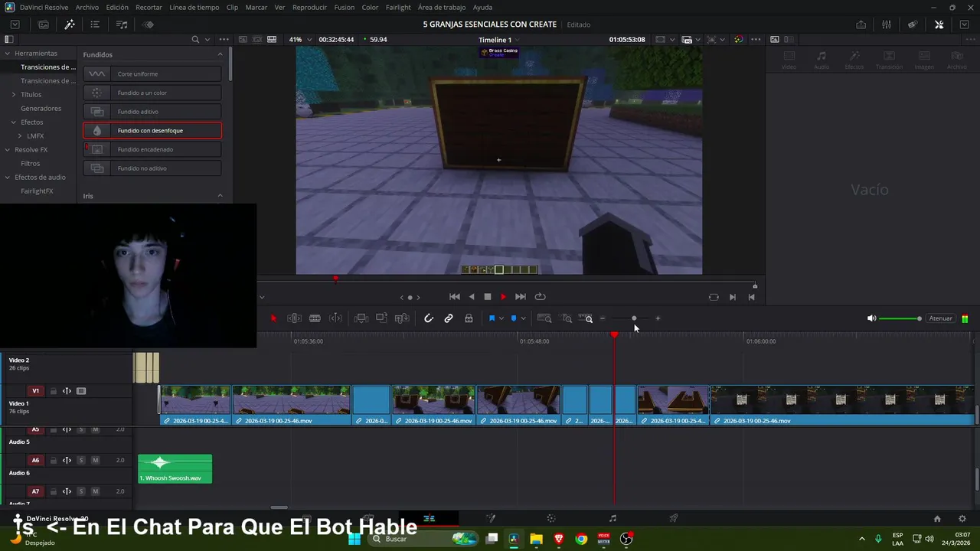The width and height of the screenshot is (980, 551).
Task: Open the Timeline 1 name dropdown
Action: (499, 40)
